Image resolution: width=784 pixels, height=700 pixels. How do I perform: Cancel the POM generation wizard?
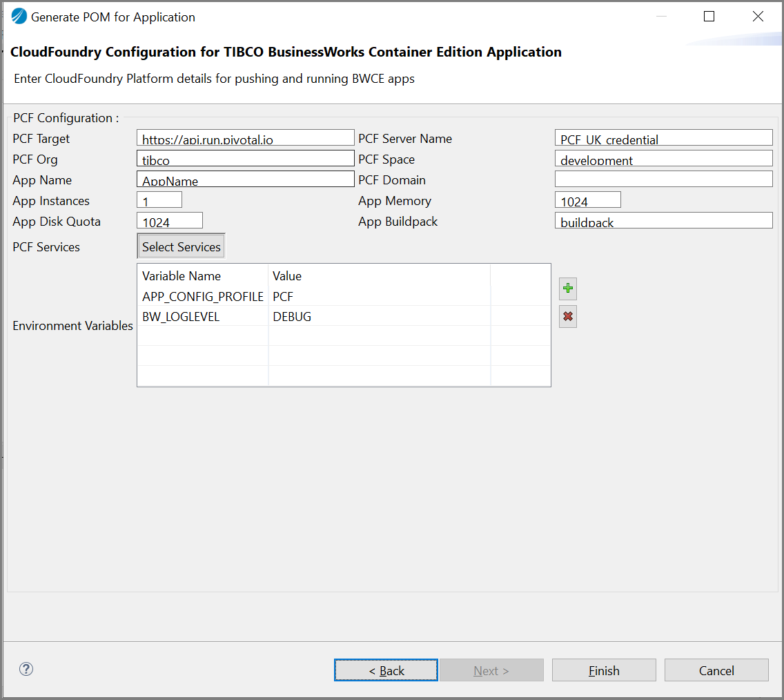click(716, 670)
